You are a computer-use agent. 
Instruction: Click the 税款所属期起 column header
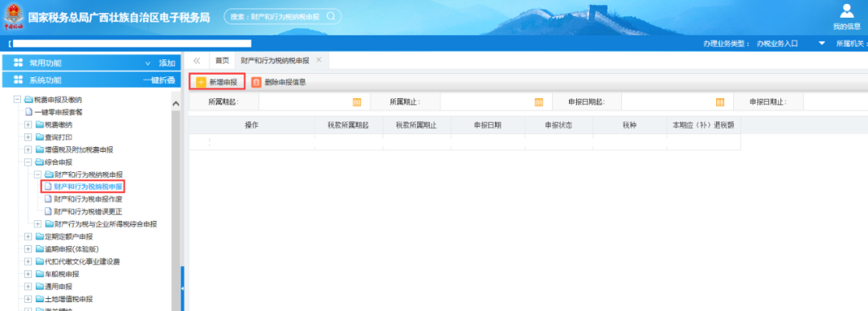click(x=348, y=125)
